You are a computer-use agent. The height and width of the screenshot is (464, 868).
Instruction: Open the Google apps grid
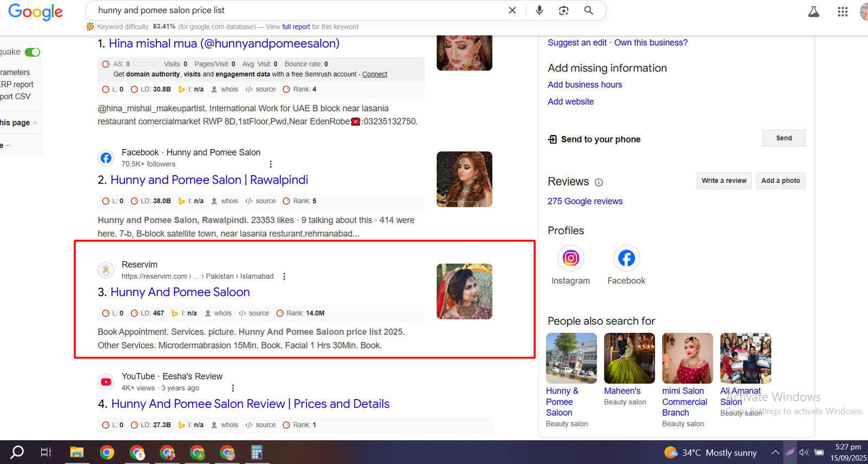click(x=843, y=11)
